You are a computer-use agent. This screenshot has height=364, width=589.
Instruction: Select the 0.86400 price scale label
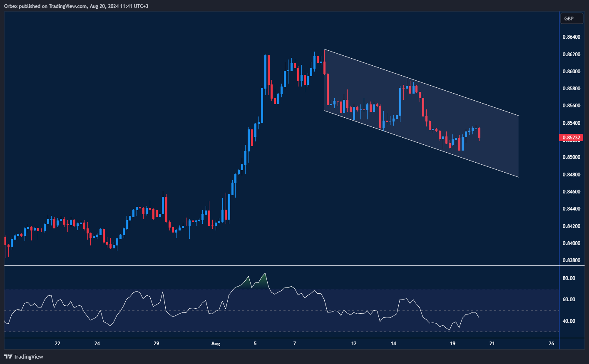pos(571,37)
